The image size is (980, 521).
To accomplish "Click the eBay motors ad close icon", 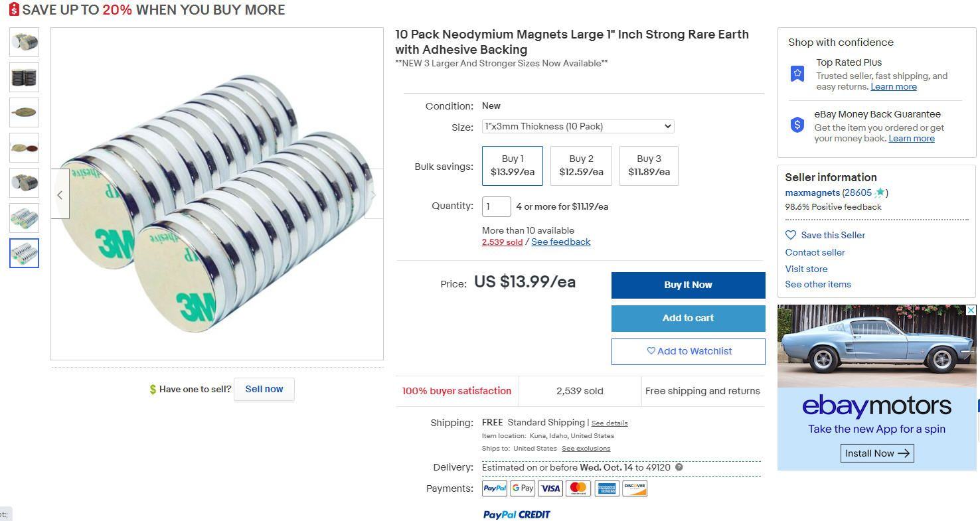I will coord(971,310).
